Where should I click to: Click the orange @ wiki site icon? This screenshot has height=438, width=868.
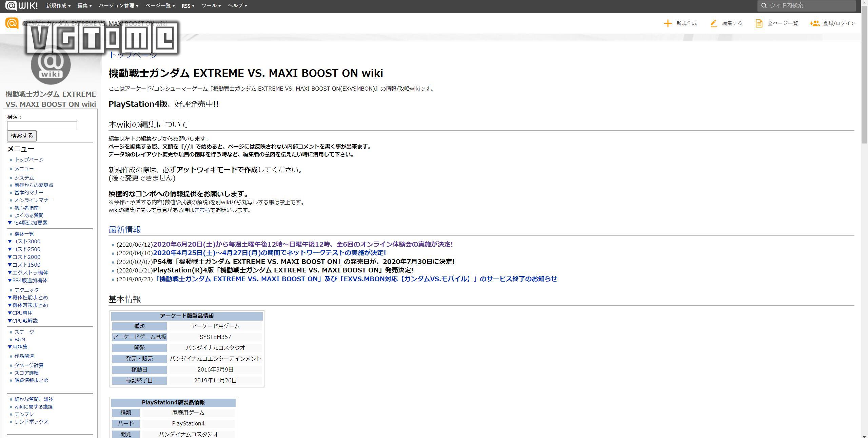click(12, 23)
